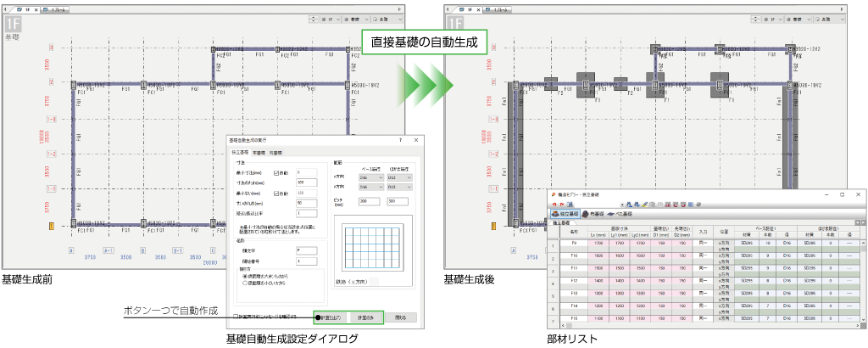The image size is (868, 348).
Task: Select the lower numbering-order radio button (small first)
Action: pyautogui.click(x=245, y=283)
